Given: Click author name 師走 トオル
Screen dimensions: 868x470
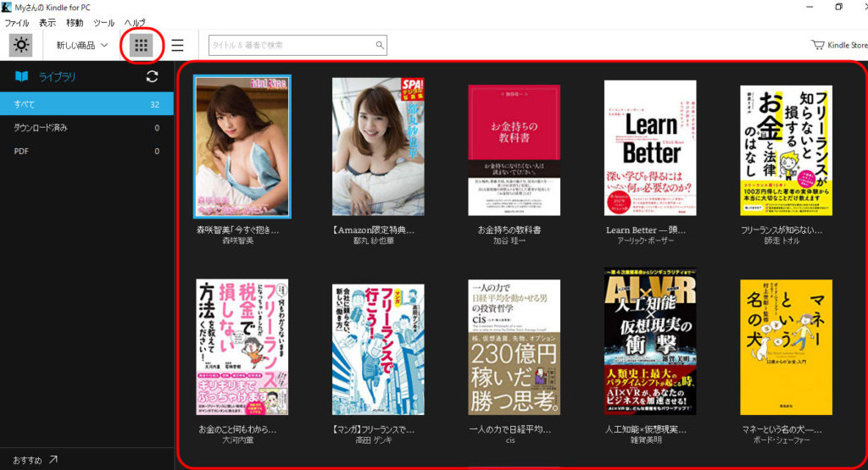Looking at the screenshot, I should [x=782, y=241].
